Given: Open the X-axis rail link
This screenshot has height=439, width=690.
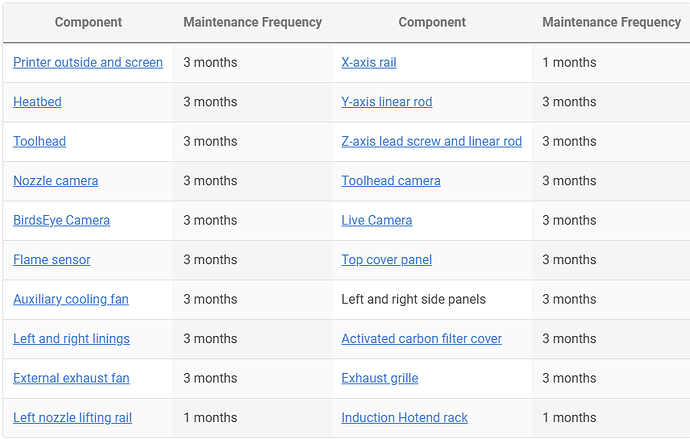Looking at the screenshot, I should [369, 62].
